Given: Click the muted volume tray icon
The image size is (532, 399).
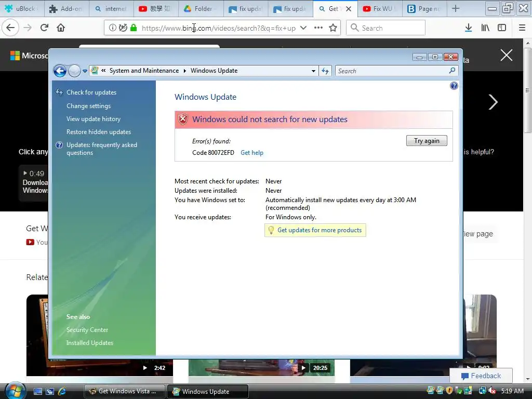Looking at the screenshot, I should (x=493, y=391).
